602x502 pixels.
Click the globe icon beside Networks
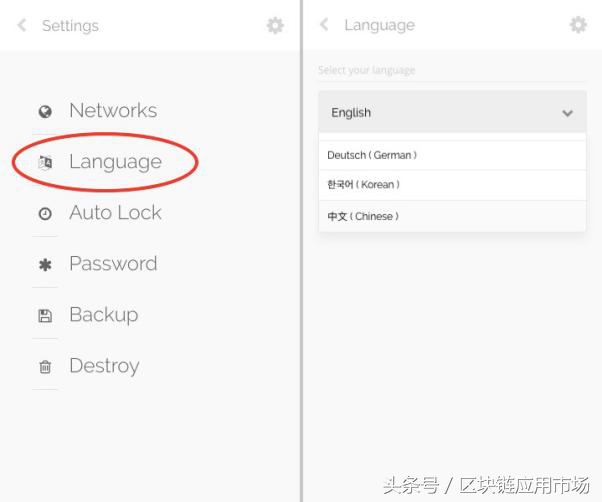(45, 112)
